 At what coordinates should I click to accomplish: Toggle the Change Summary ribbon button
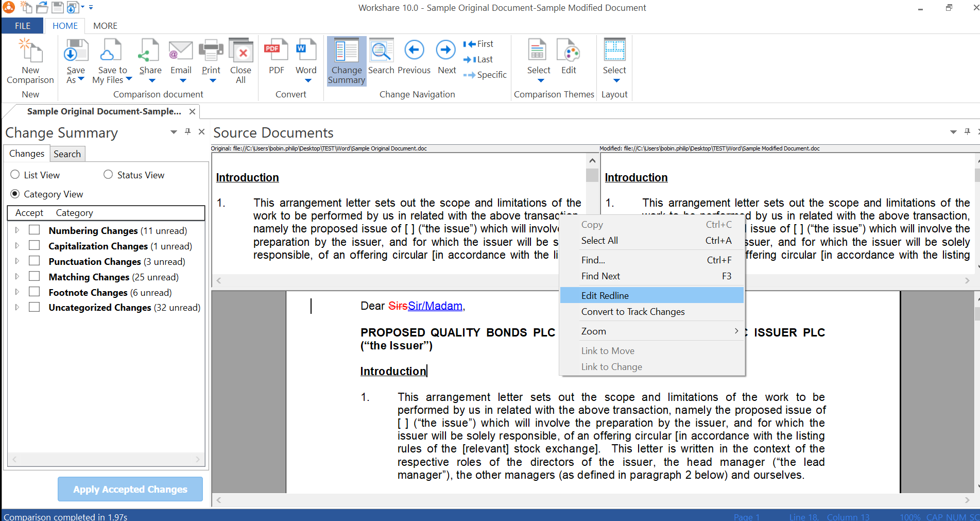(347, 61)
